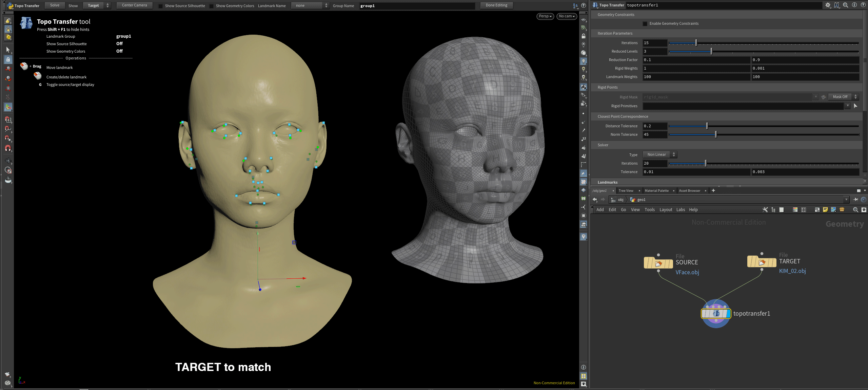Click the Solve button

(55, 5)
